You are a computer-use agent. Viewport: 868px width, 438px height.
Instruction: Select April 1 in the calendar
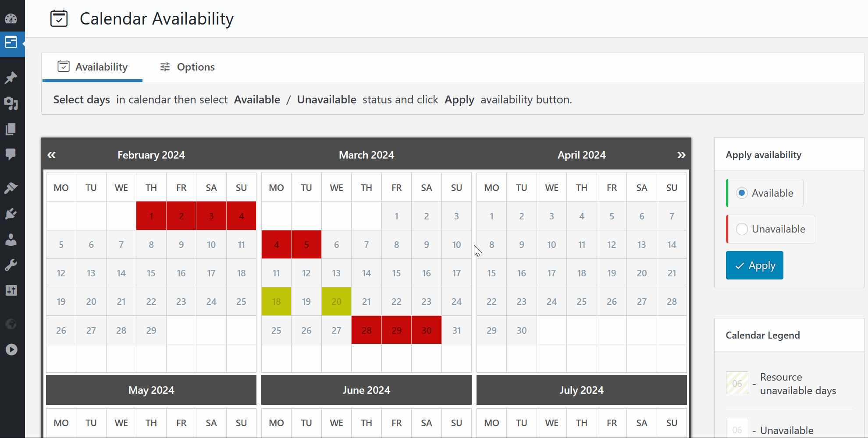(491, 216)
